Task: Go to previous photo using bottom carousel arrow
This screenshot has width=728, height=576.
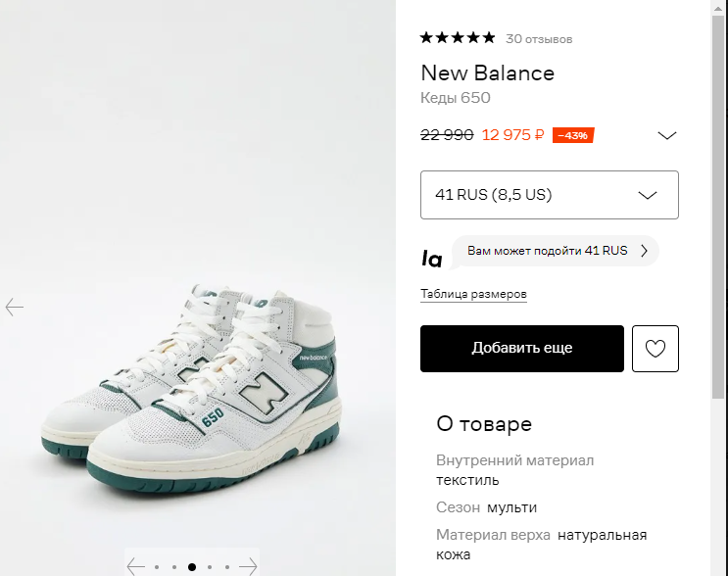Action: pyautogui.click(x=136, y=566)
